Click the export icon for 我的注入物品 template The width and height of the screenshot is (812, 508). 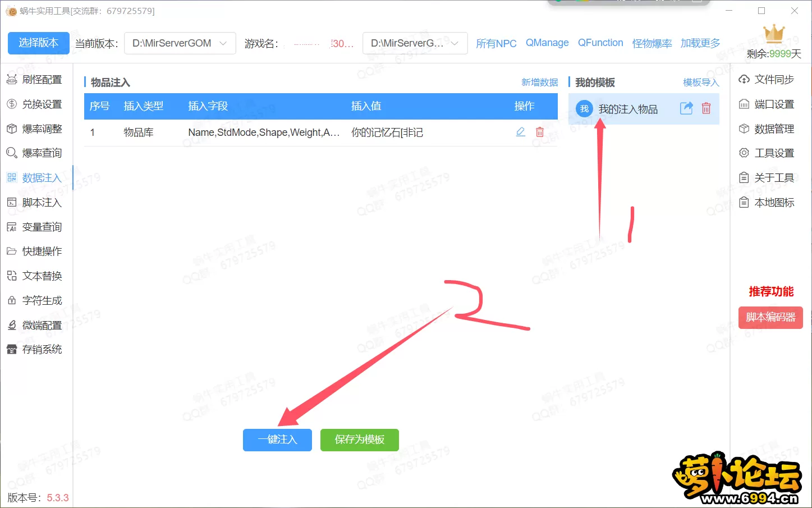click(686, 108)
